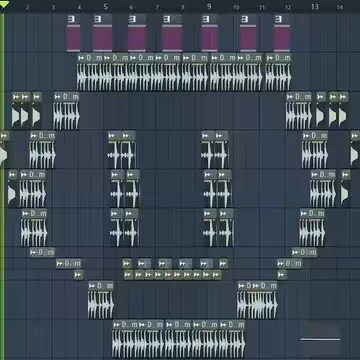The height and width of the screenshot is (360, 360).
Task: Select waveform of last audio clip in second track
Action: point(278,77)
